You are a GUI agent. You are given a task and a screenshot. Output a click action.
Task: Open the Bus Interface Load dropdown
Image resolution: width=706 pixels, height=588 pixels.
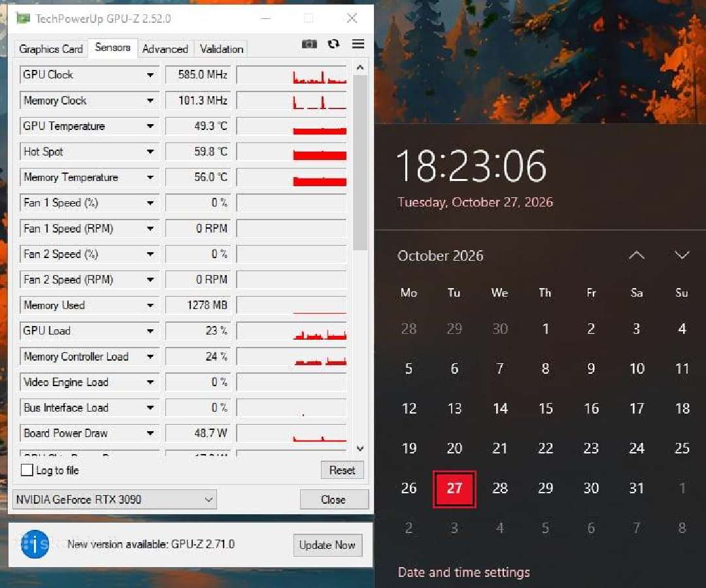tap(150, 408)
